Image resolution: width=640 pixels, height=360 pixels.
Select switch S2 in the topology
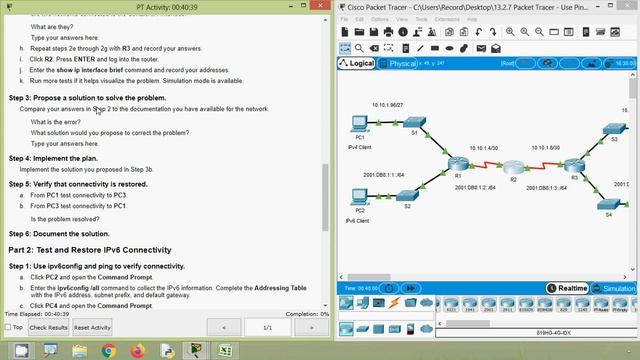407,196
